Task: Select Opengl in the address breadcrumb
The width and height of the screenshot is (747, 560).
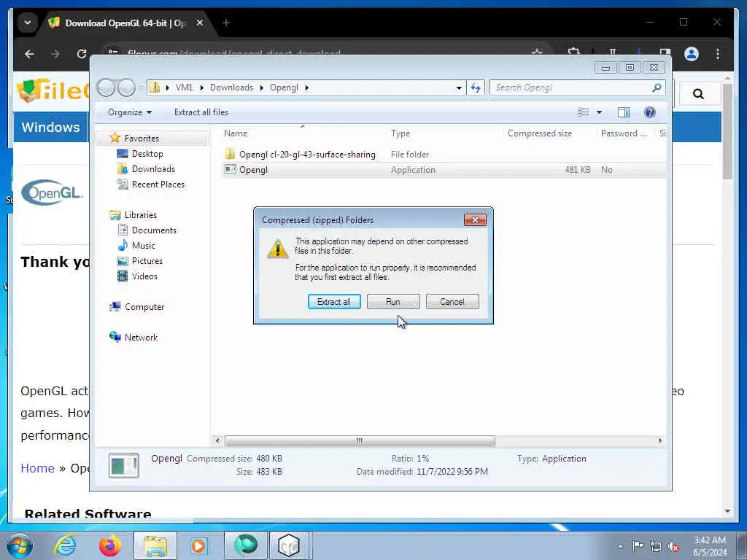Action: coord(284,87)
